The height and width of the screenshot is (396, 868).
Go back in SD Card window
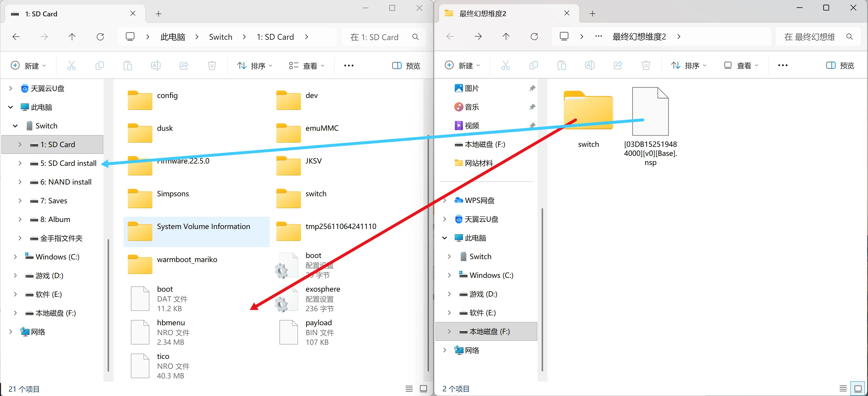pyautogui.click(x=16, y=37)
